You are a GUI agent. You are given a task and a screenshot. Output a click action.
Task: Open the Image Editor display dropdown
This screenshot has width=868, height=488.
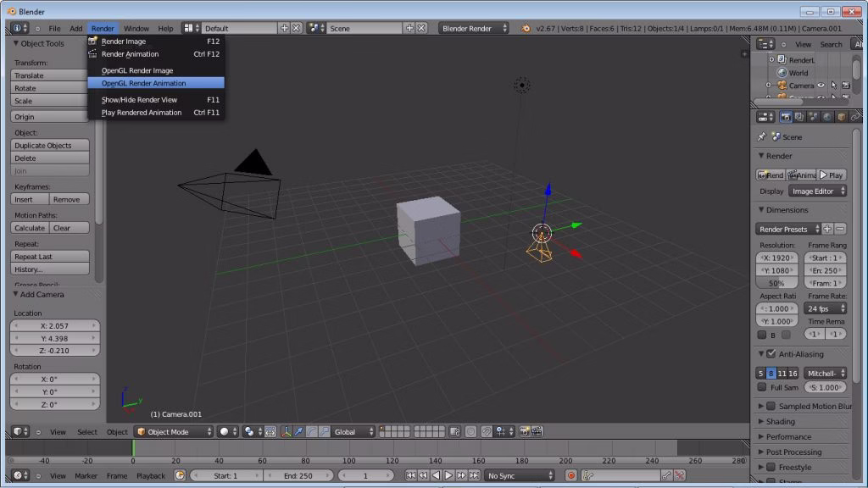(818, 191)
